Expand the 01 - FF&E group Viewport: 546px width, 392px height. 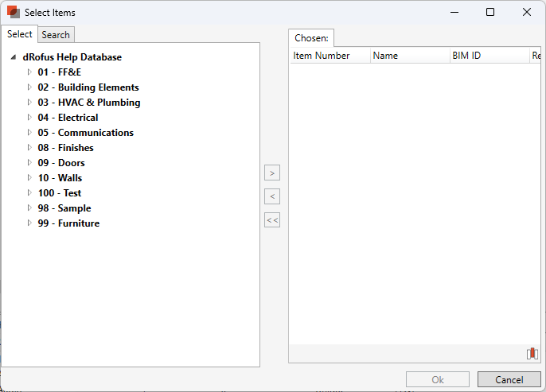[29, 72]
